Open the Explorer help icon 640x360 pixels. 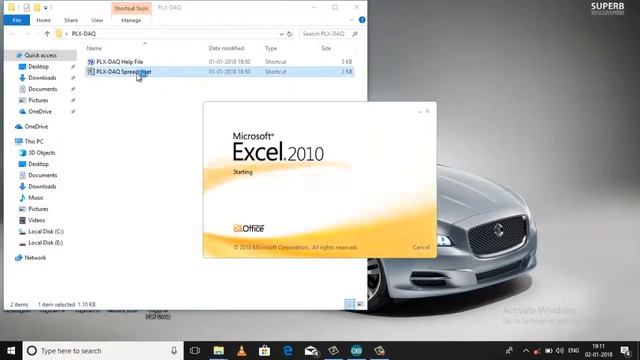pos(362,20)
